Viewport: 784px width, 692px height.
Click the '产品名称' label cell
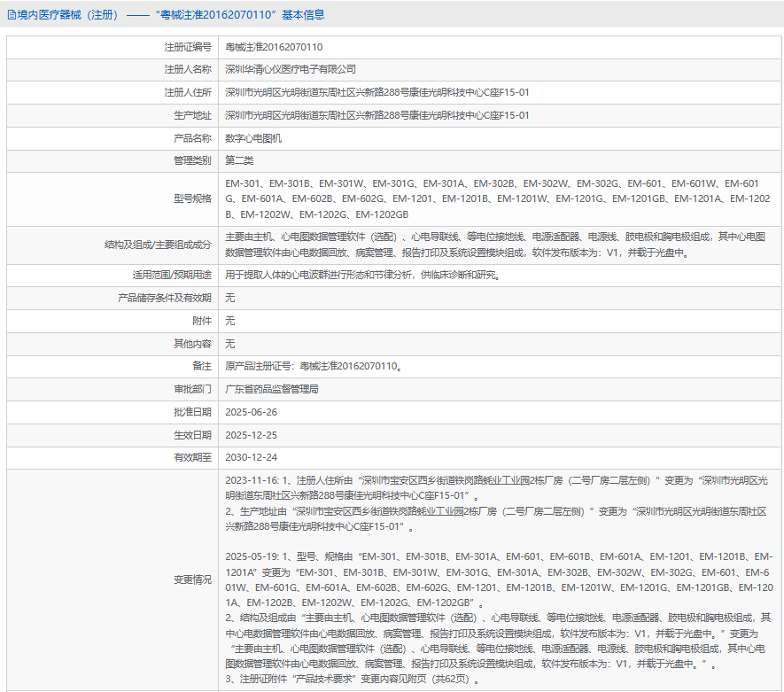coord(113,138)
